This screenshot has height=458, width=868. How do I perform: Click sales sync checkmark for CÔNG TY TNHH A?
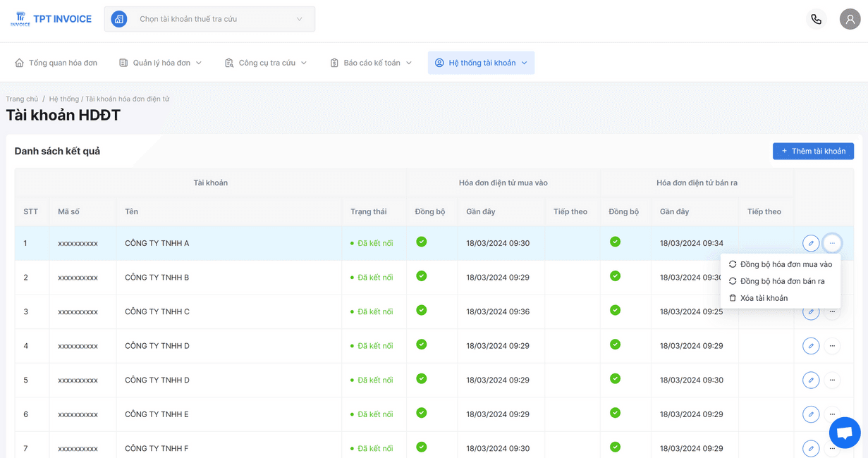pyautogui.click(x=616, y=242)
